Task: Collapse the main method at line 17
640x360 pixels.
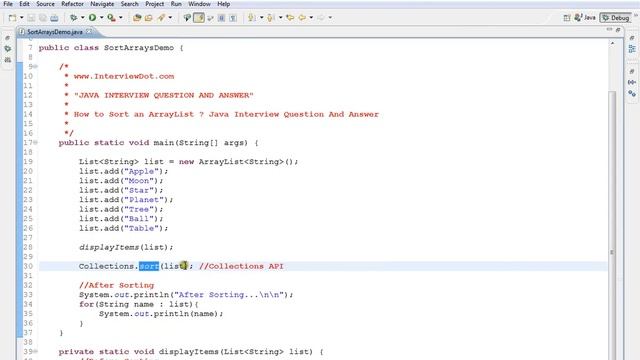Action: 36,142
